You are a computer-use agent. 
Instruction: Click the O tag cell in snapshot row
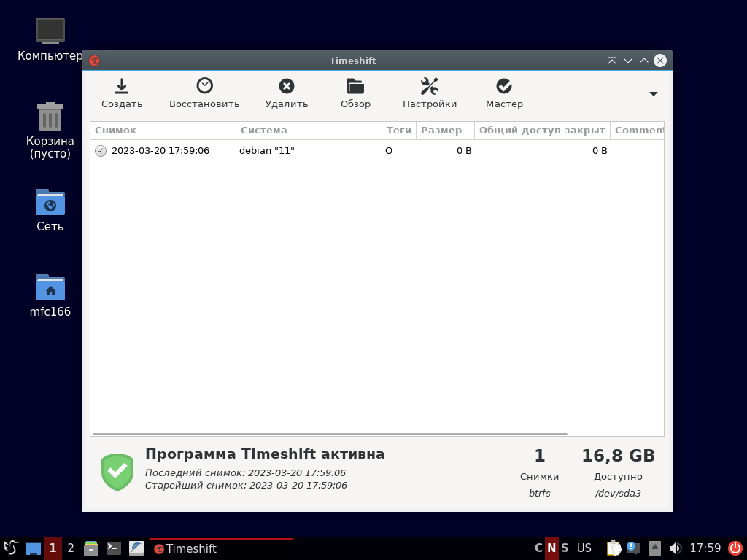pos(389,150)
